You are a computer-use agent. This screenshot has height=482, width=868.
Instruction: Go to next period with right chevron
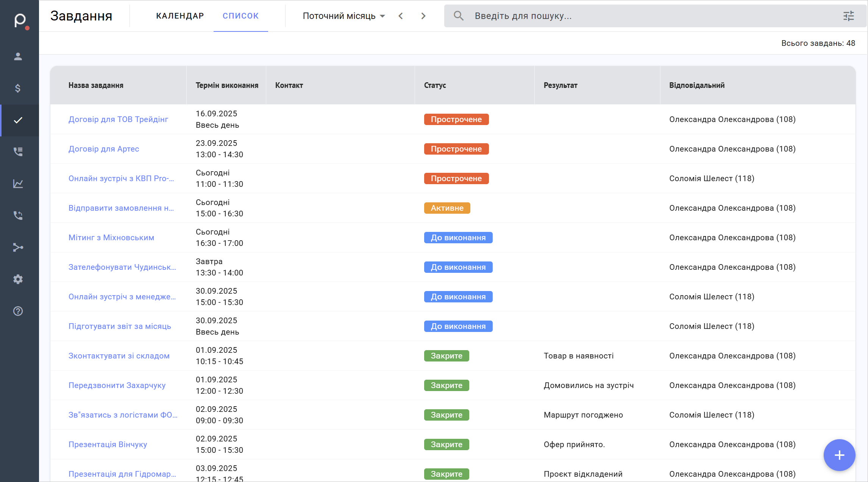423,16
